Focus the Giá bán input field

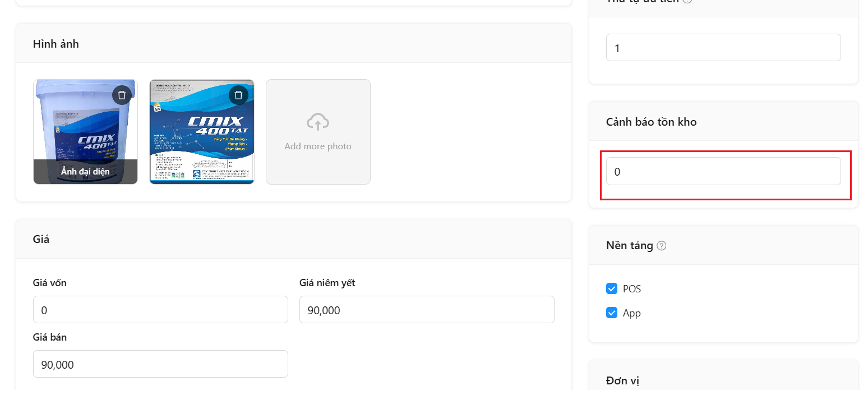160,364
